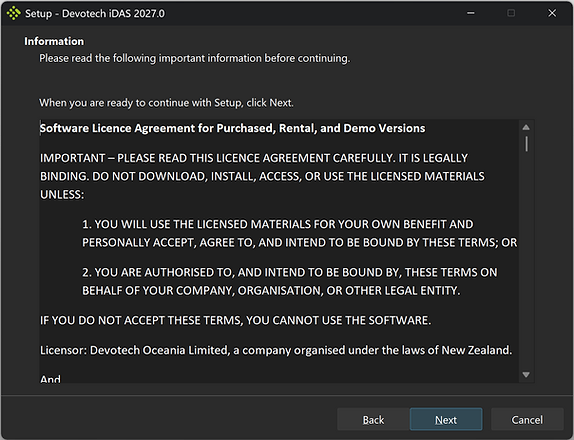574x440 pixels.
Task: Click the 'Software Licence Agreement' heading
Action: pyautogui.click(x=232, y=128)
